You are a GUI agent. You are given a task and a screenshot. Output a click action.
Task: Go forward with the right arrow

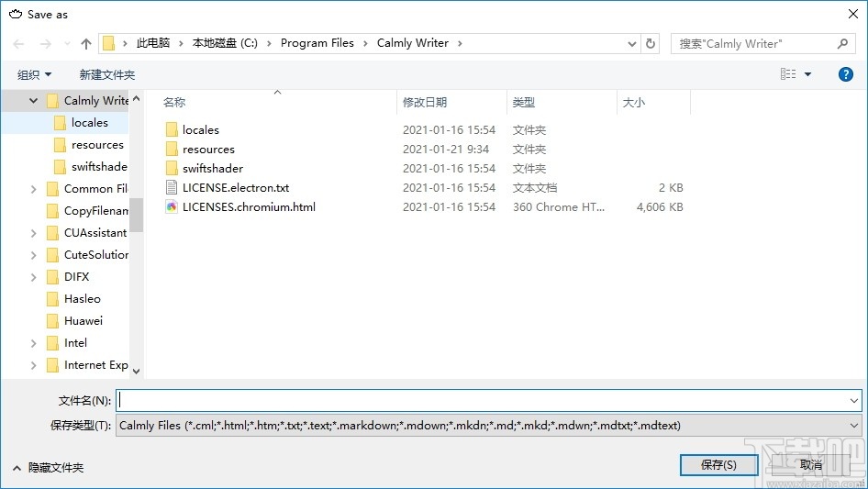(x=45, y=44)
